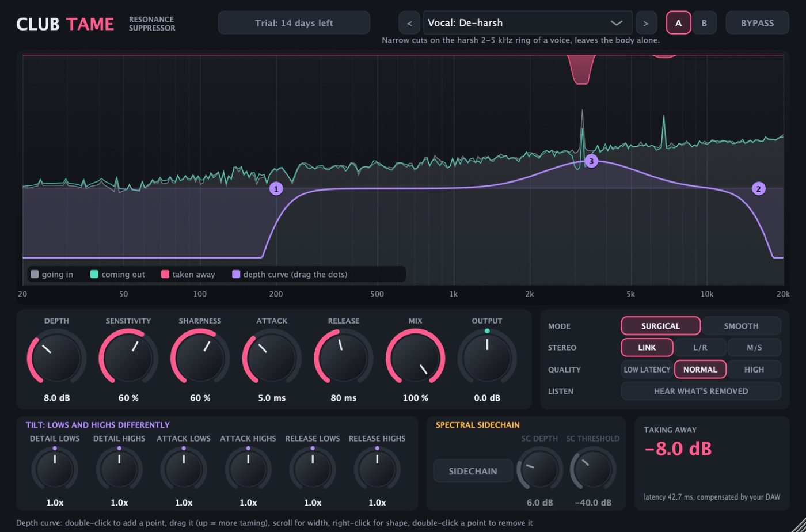
Task: Choose HIGH quality
Action: [x=754, y=370]
